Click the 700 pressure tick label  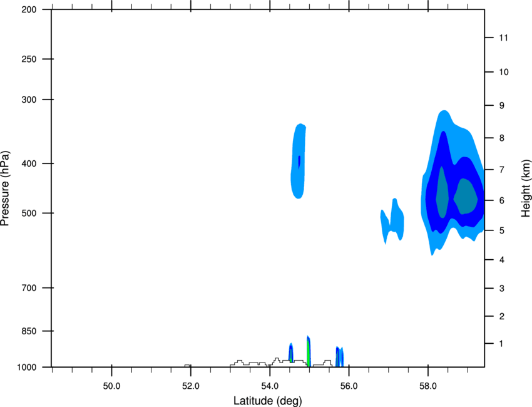click(x=29, y=288)
